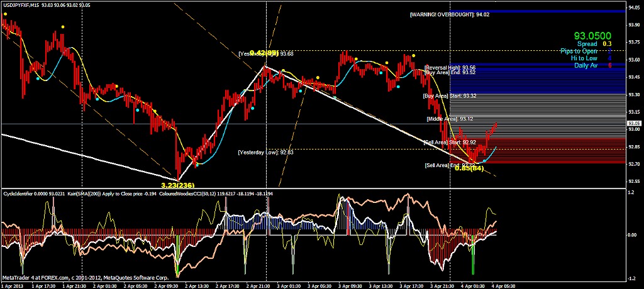Click the USDJPYFXF,M15 chart title

click(x=19, y=4)
